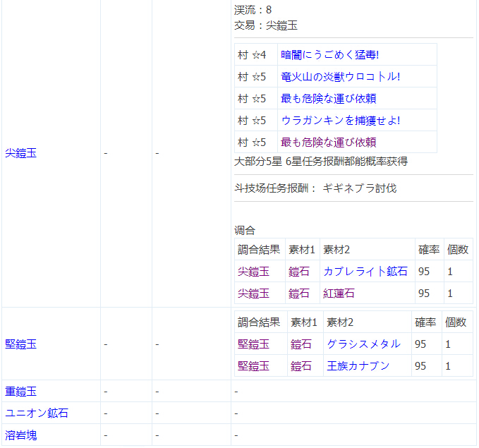
Task: Click 紅蓮石 material link
Action: point(339,293)
